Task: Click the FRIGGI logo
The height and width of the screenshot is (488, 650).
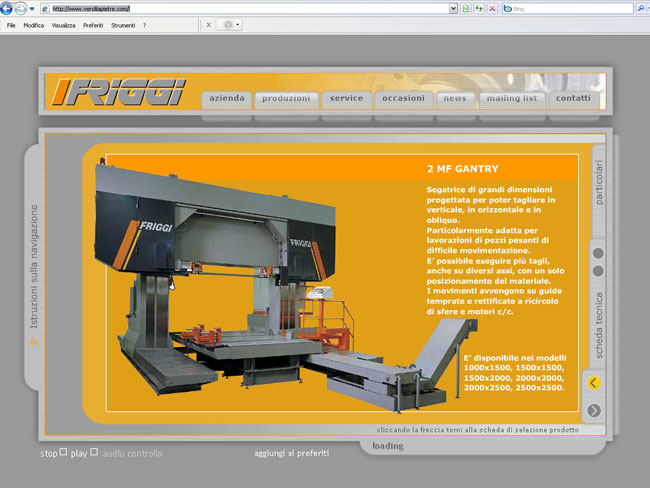Action: click(x=119, y=92)
